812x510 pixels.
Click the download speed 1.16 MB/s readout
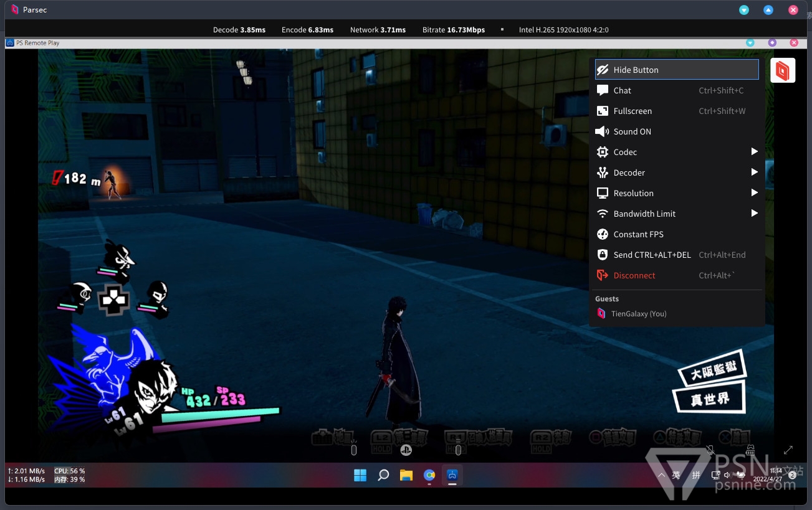[x=26, y=479]
